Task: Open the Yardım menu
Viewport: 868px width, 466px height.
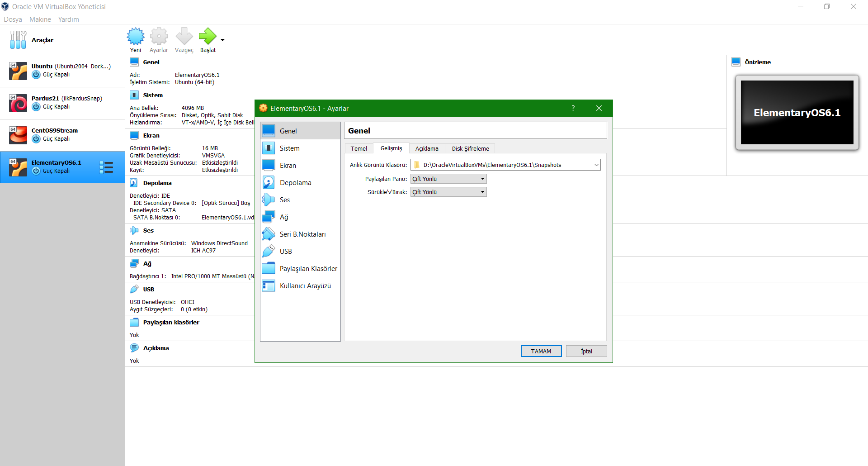Action: 68,19
